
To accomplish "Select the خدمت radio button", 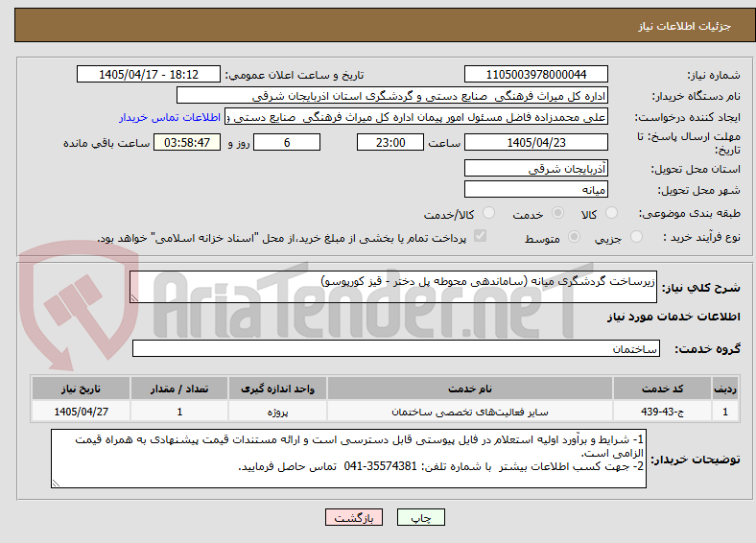I will tap(557, 213).
